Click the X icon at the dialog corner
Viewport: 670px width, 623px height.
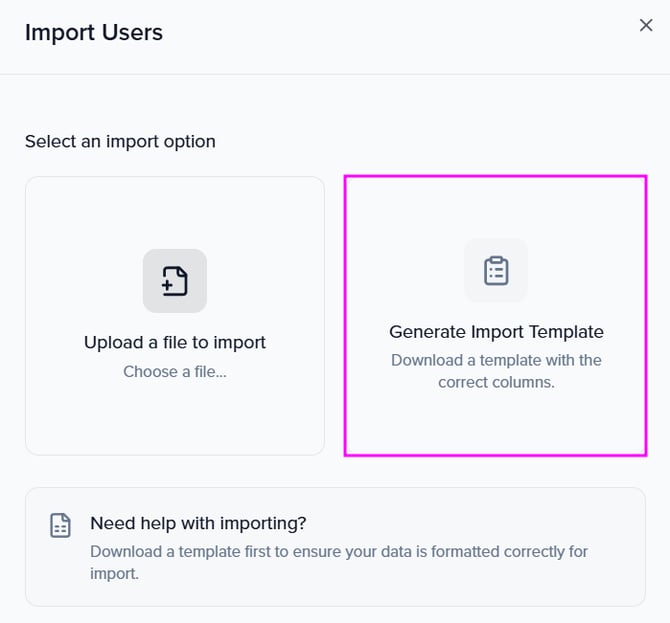click(x=646, y=25)
